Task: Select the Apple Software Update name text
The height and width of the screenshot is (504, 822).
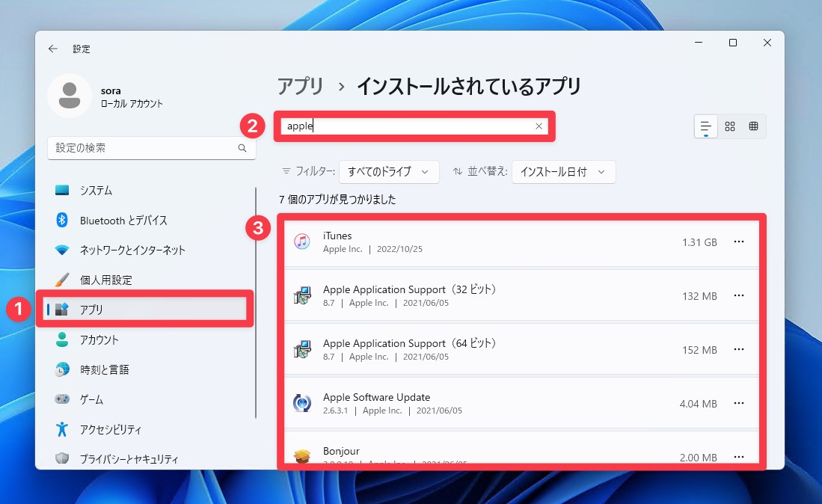Action: (x=376, y=397)
